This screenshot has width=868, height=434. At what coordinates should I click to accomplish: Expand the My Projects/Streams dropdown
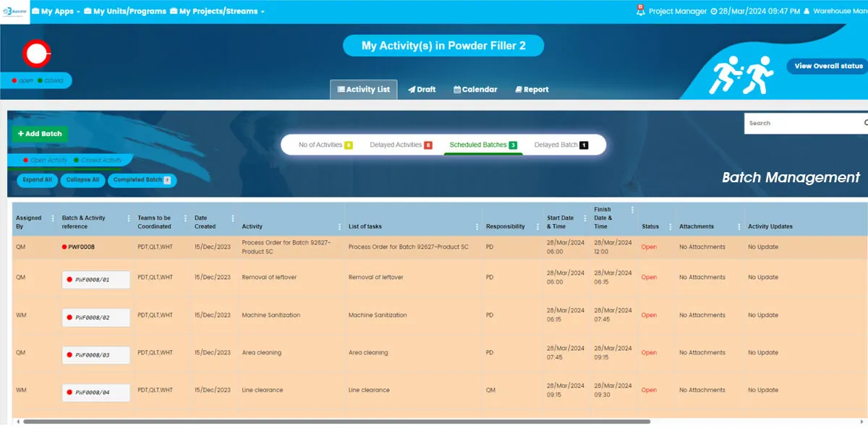(x=218, y=12)
